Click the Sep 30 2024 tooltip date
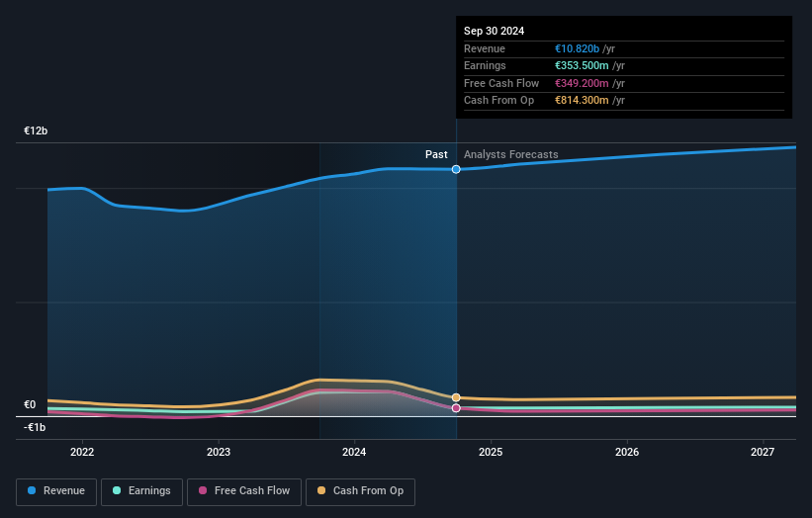This screenshot has height=518, width=812. 495,31
